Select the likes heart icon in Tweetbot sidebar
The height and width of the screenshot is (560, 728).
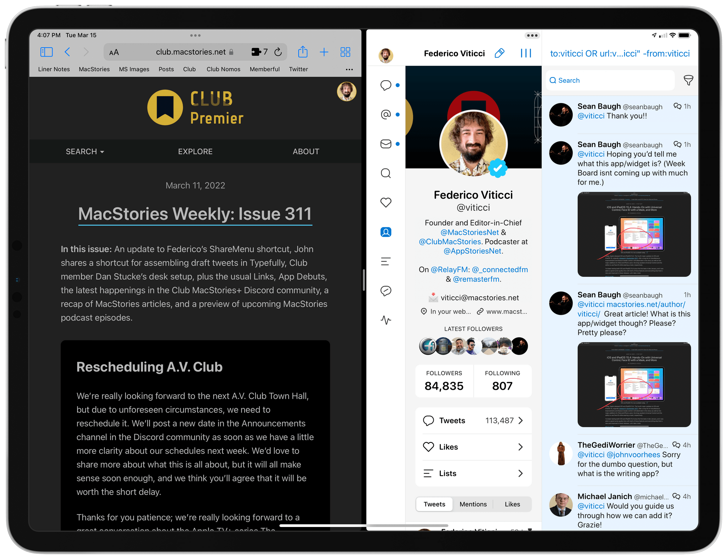pyautogui.click(x=385, y=202)
